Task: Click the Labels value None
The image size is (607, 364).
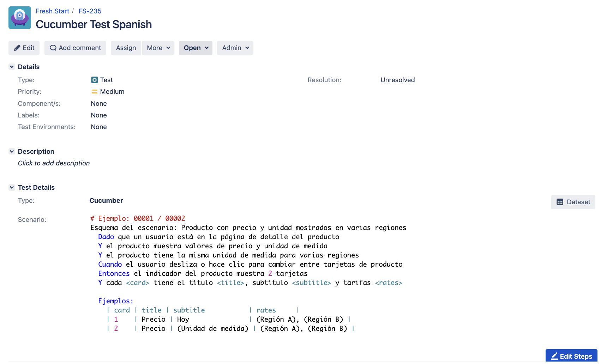Action: click(99, 115)
